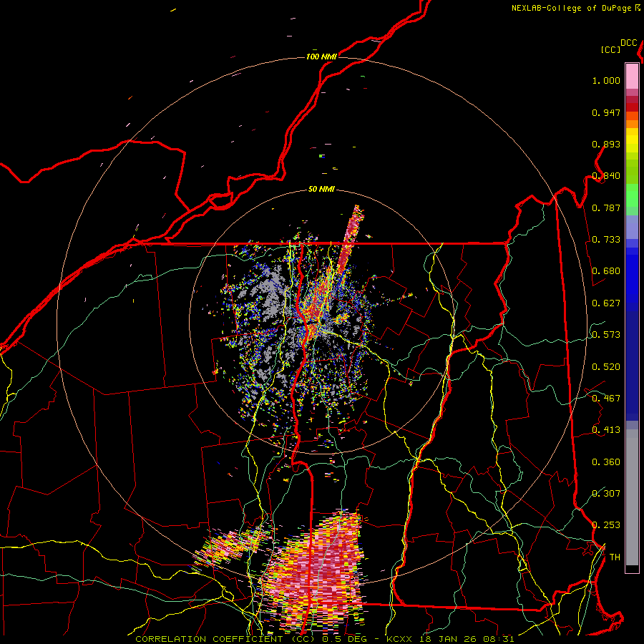This screenshot has height=644, width=644.
Task: Select the 0.307 legend value
Action: (x=606, y=494)
